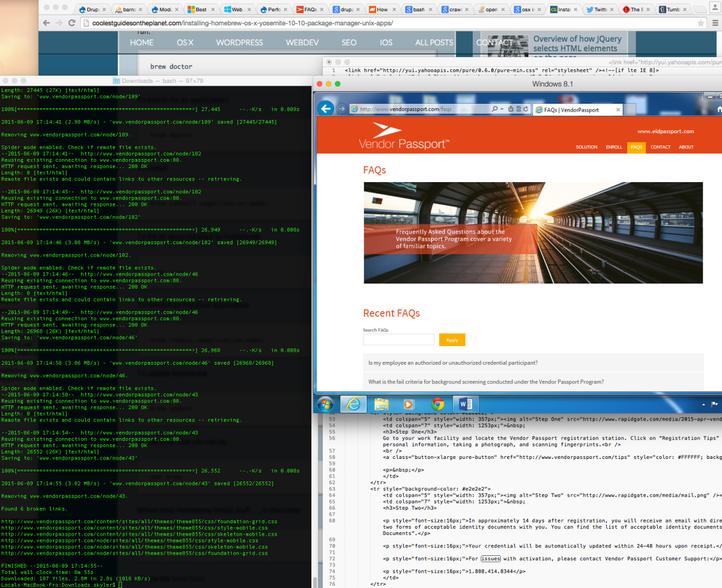This screenshot has height=588, width=722.
Task: Open File Explorer from the Windows taskbar
Action: 382,404
